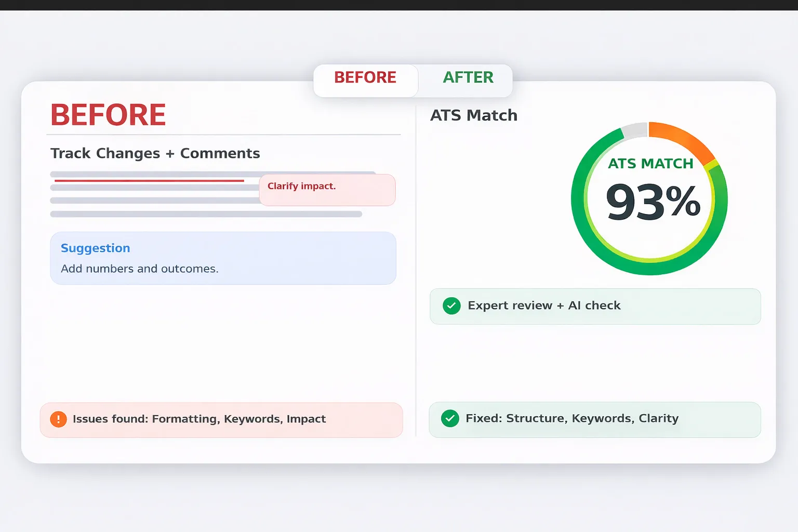Image resolution: width=798 pixels, height=532 pixels.
Task: Click the 'Expert review + AI check' label
Action: (x=544, y=305)
